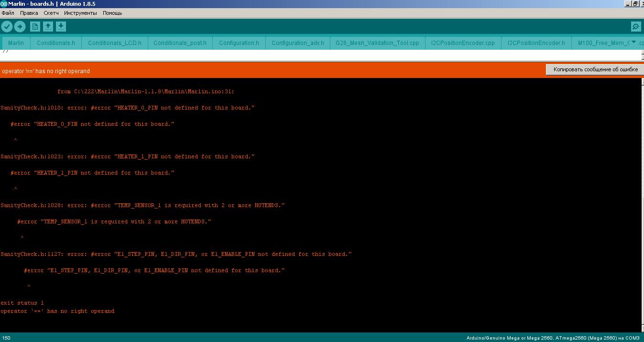Click the Verify sketch checkmark icon
The image size is (644, 342).
[7, 27]
